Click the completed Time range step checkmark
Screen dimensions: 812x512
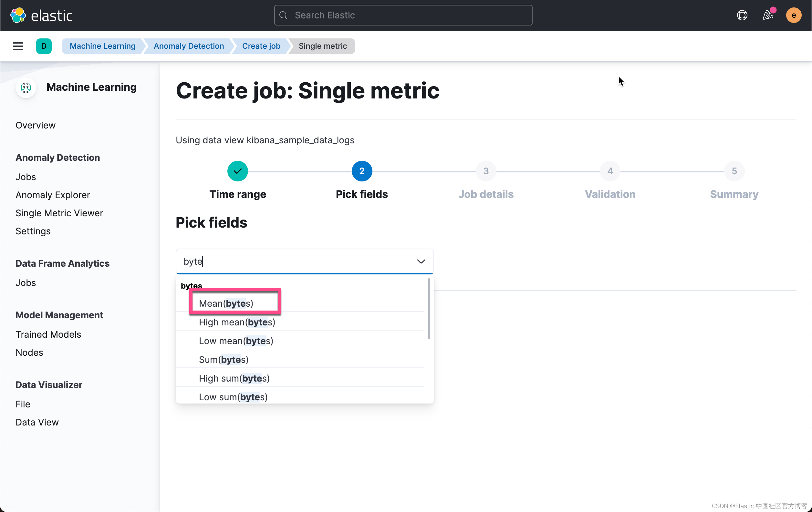tap(237, 171)
